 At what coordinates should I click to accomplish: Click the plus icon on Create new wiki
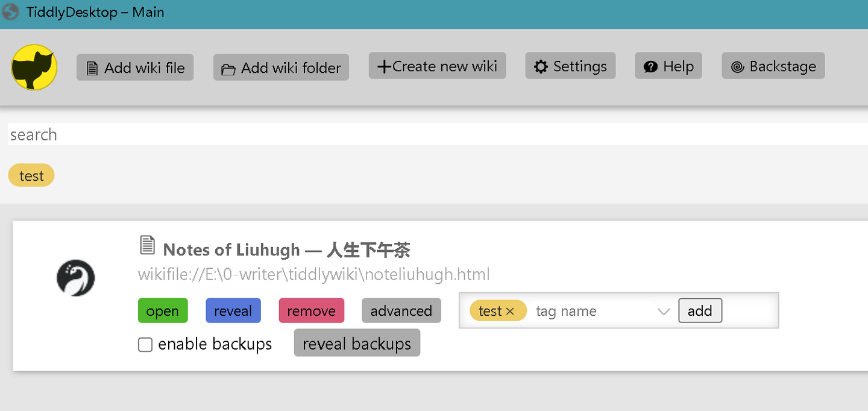click(x=384, y=65)
